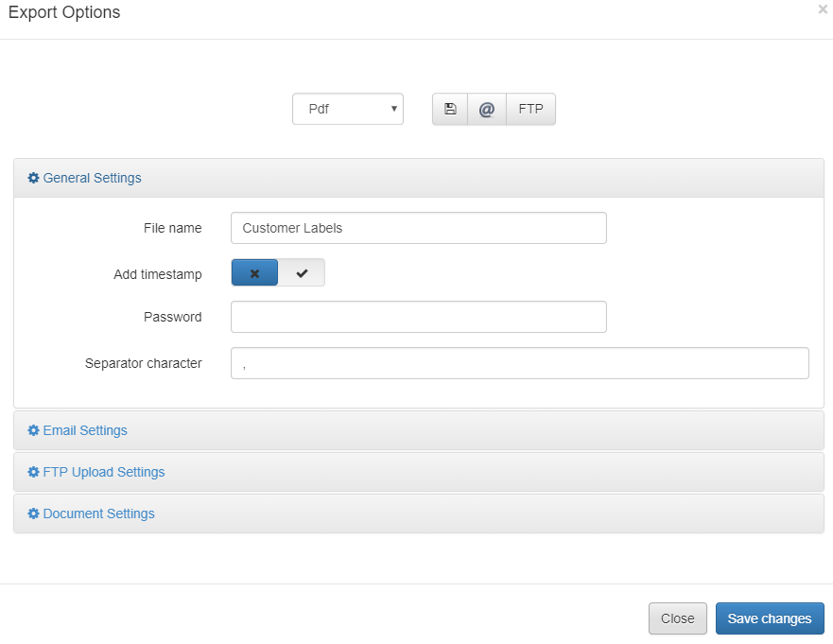Enable Add timestamp with the checkmark toggle
The height and width of the screenshot is (644, 833).
click(x=302, y=273)
